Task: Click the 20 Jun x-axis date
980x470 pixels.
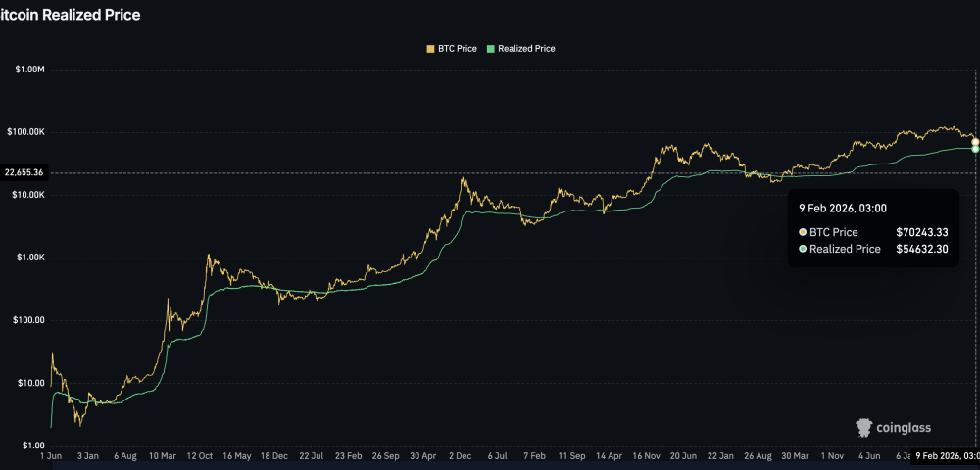Action: click(x=684, y=457)
